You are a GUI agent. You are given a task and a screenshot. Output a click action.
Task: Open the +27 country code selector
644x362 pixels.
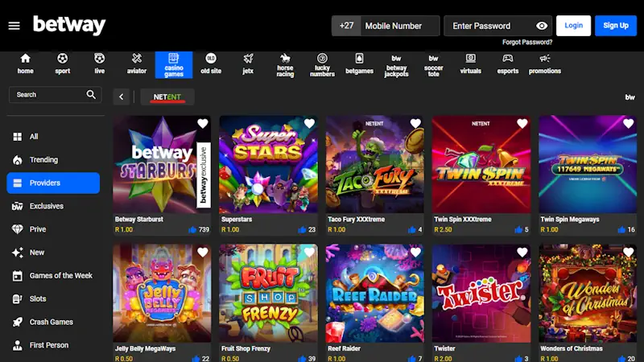346,26
